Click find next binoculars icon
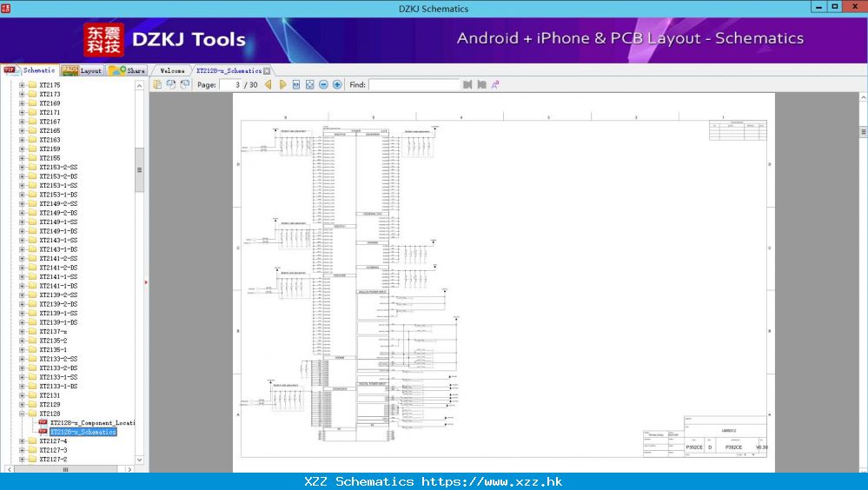Image resolution: width=868 pixels, height=490 pixels. pos(481,85)
